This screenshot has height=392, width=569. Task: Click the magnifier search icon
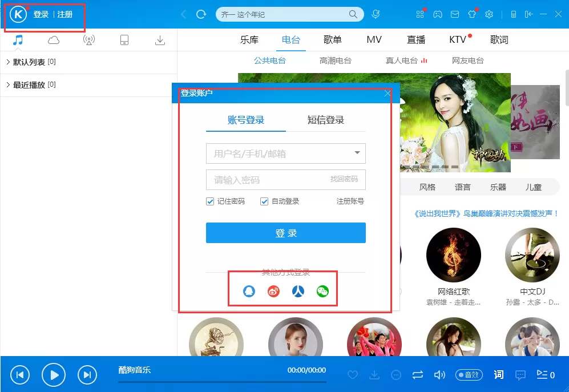[x=353, y=14]
